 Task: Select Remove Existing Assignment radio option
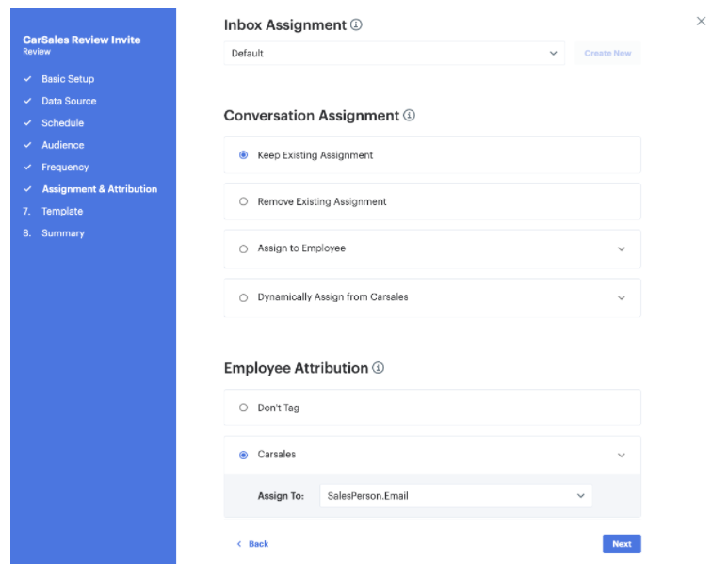point(244,201)
